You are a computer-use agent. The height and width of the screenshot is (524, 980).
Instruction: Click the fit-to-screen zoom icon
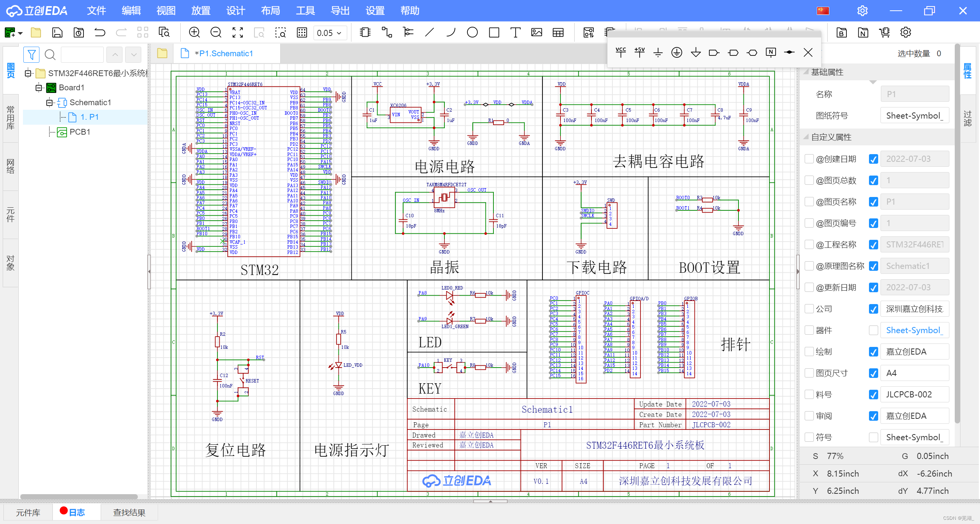coord(238,33)
